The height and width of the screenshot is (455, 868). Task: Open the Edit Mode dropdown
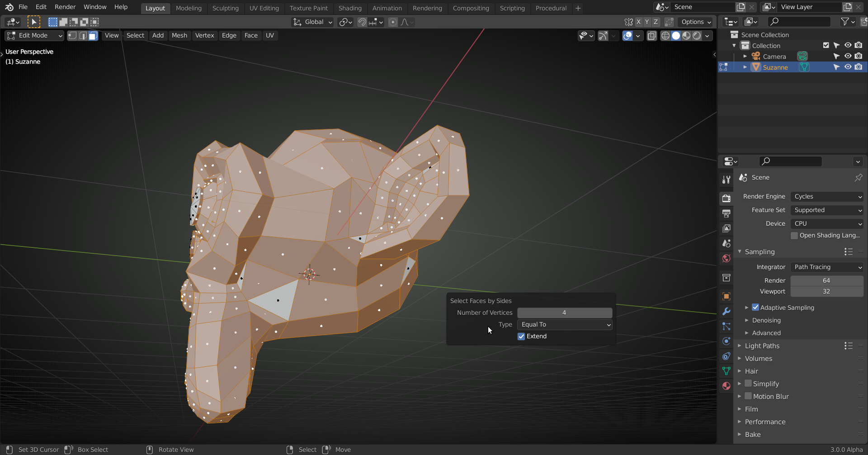34,36
